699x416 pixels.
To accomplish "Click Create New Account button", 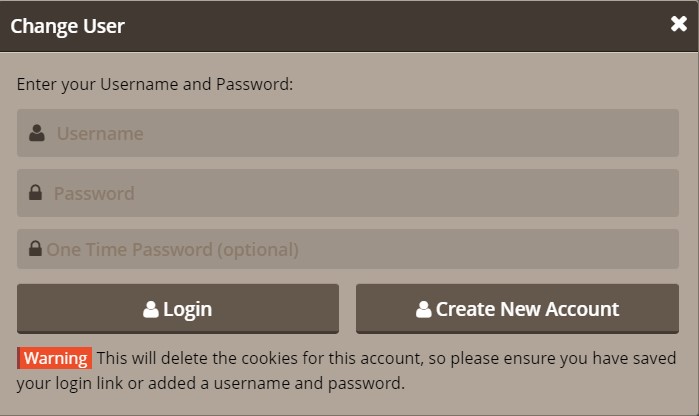I will (x=517, y=309).
